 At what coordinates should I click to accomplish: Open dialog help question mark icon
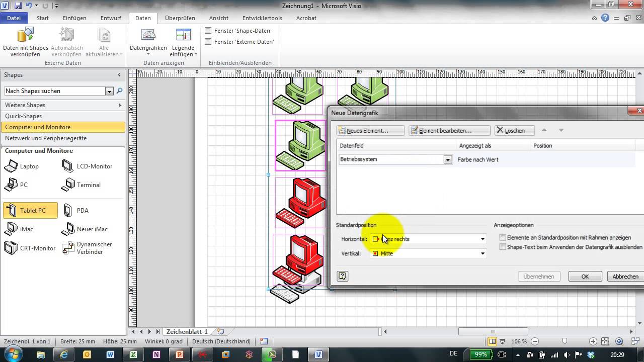[x=343, y=276]
